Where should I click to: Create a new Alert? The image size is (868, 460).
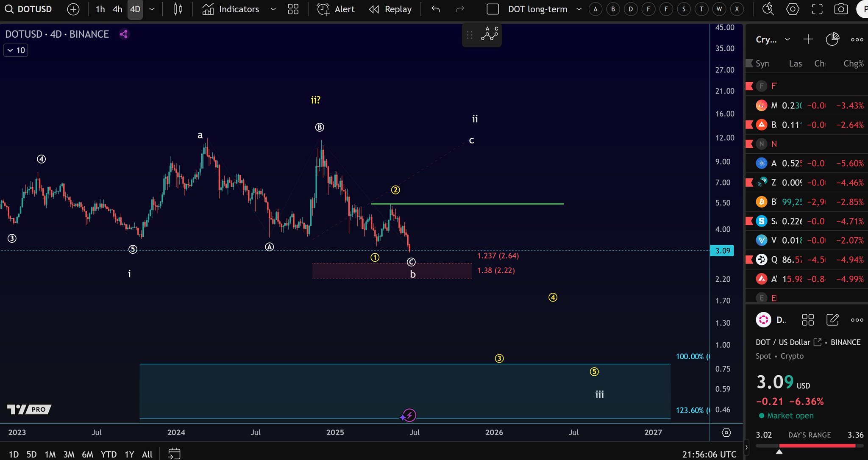tap(336, 9)
